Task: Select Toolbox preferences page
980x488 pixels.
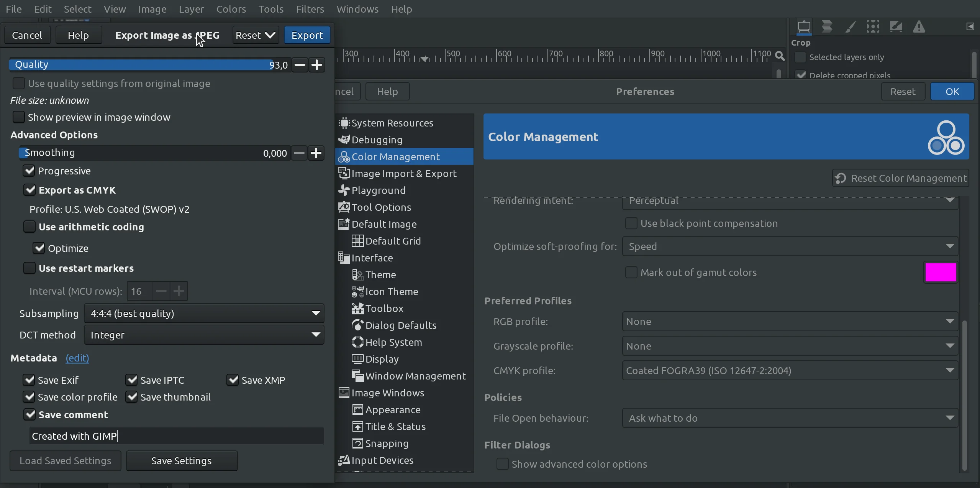Action: 405,309
